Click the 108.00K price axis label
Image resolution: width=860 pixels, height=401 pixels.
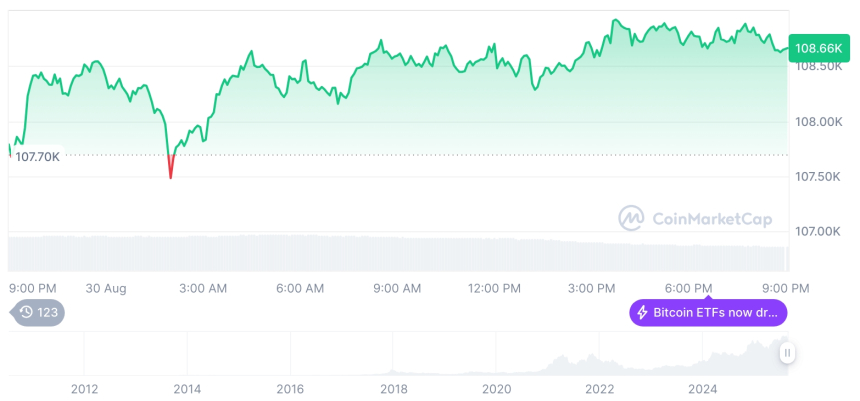click(x=818, y=122)
